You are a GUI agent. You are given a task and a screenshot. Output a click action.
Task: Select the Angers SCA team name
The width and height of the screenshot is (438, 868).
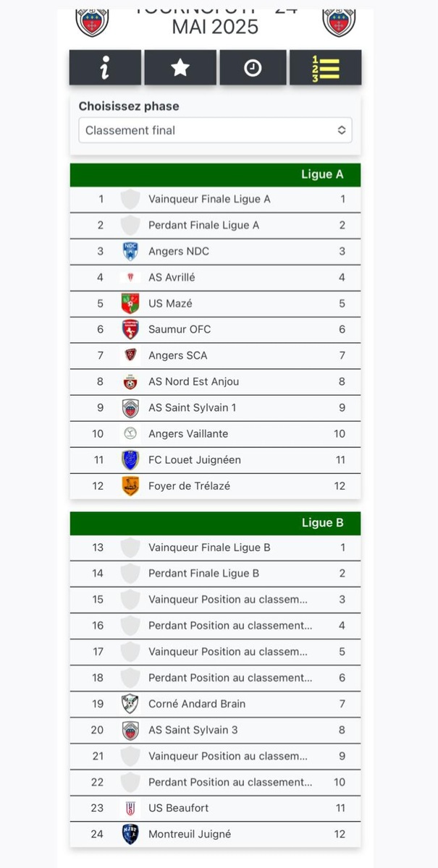click(178, 355)
